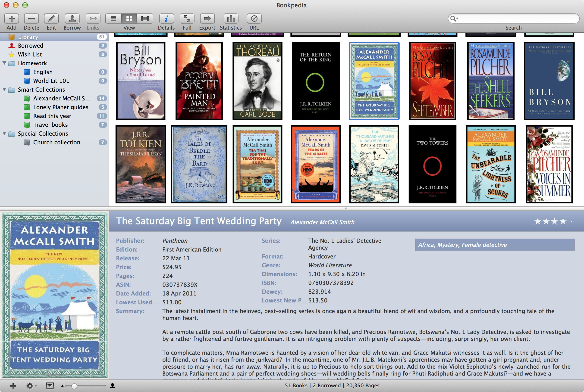This screenshot has height=392, width=584.
Task: Click the bottom bar collapse panel icon
Action: point(50,386)
